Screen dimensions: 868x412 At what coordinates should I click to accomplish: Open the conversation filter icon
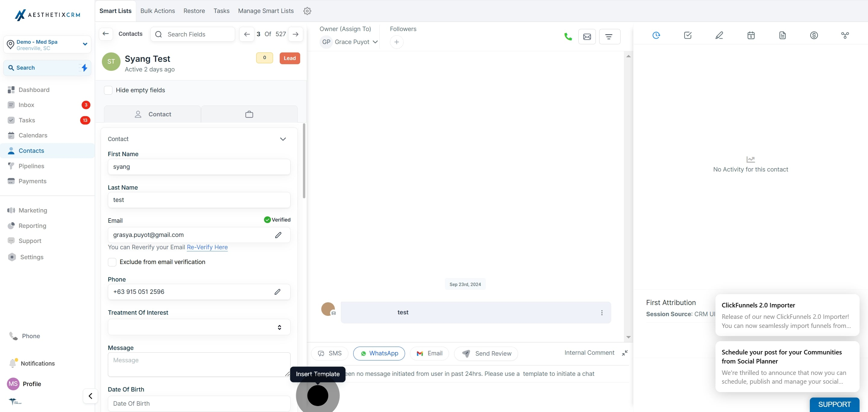point(609,37)
